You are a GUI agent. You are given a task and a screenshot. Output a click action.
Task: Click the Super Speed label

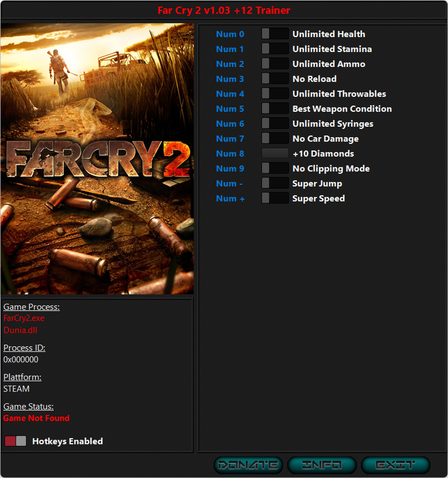318,198
